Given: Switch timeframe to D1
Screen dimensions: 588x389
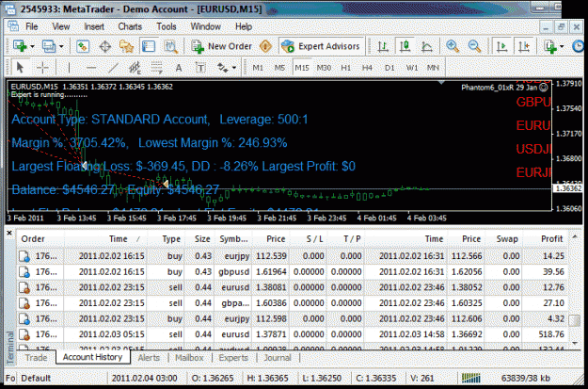Looking at the screenshot, I should (389, 68).
